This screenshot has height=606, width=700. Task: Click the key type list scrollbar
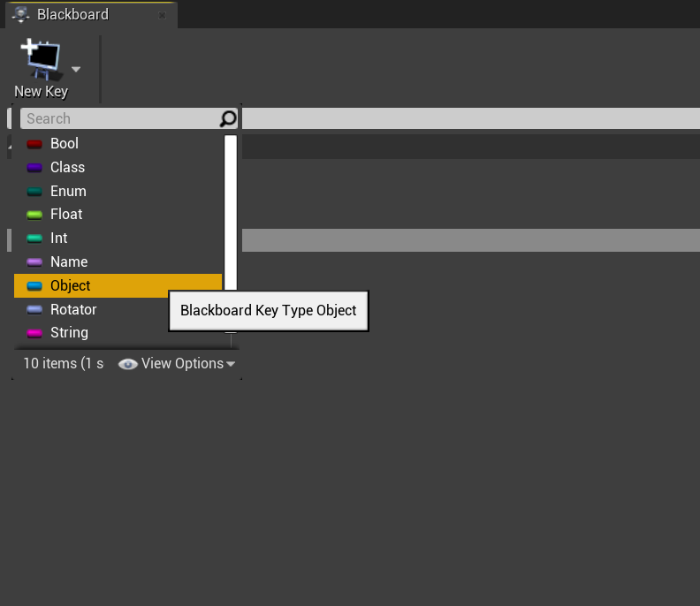coord(231,234)
